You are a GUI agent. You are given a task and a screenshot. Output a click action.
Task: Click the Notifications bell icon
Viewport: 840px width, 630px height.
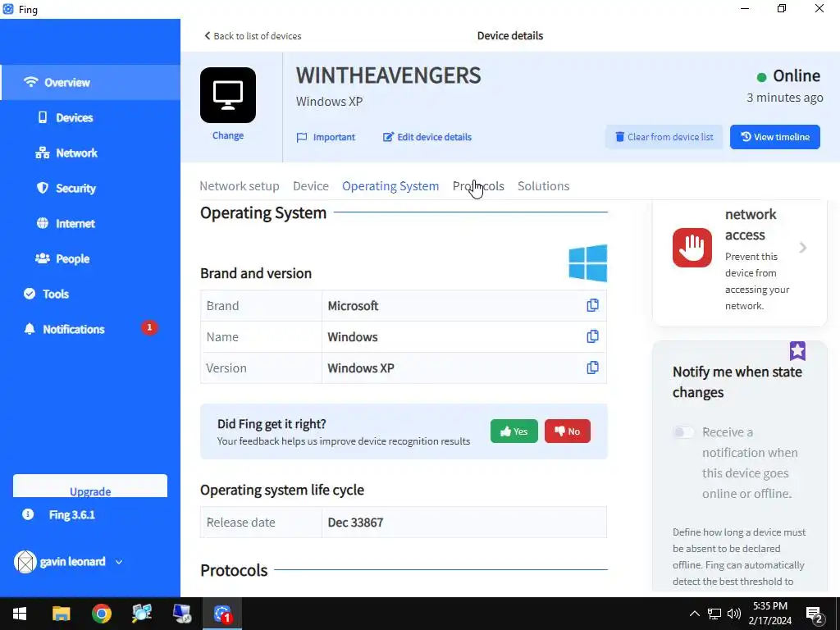click(30, 329)
